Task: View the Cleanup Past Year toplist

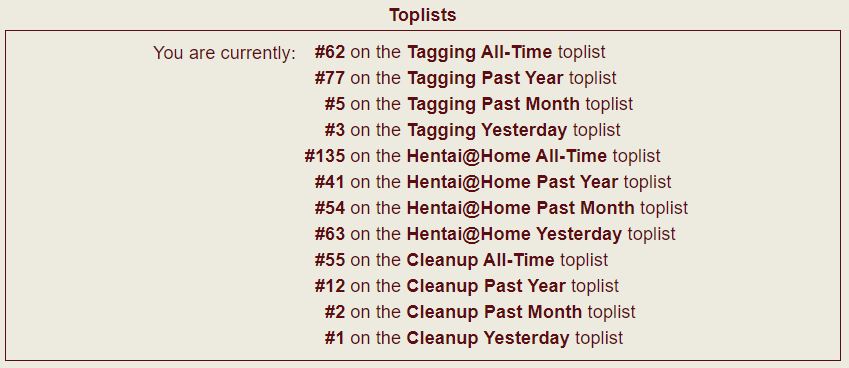Action: coord(486,286)
